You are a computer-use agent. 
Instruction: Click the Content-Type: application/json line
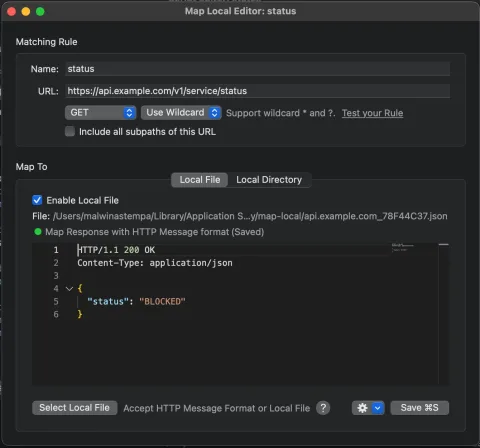tap(155, 263)
